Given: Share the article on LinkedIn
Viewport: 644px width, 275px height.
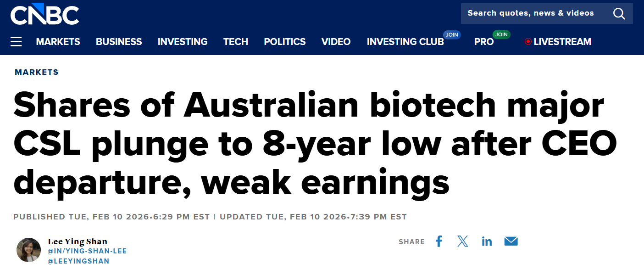Looking at the screenshot, I should coord(487,241).
